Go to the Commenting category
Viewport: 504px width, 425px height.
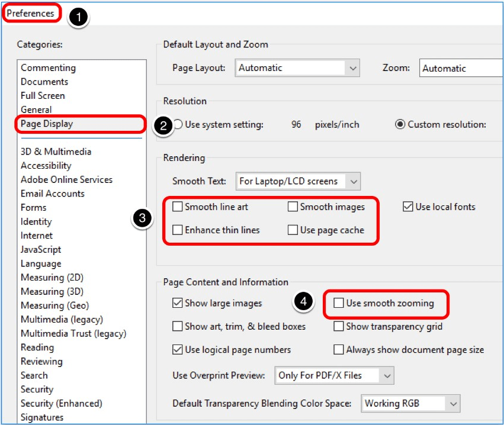(48, 68)
